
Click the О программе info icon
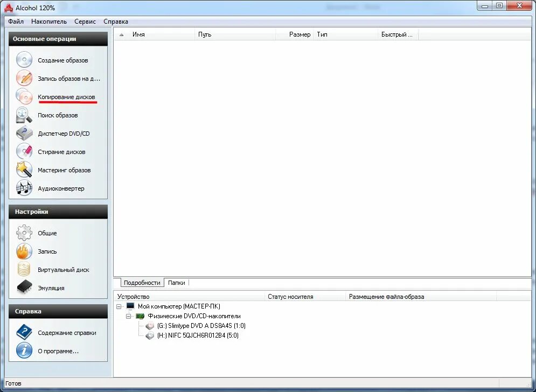[x=24, y=351]
